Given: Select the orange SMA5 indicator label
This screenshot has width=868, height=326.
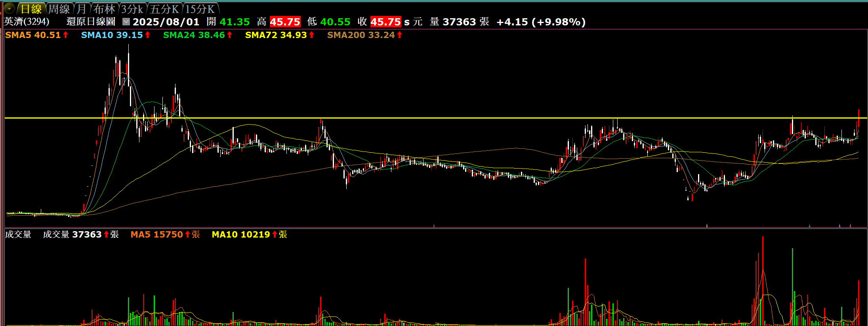Looking at the screenshot, I should tap(33, 35).
